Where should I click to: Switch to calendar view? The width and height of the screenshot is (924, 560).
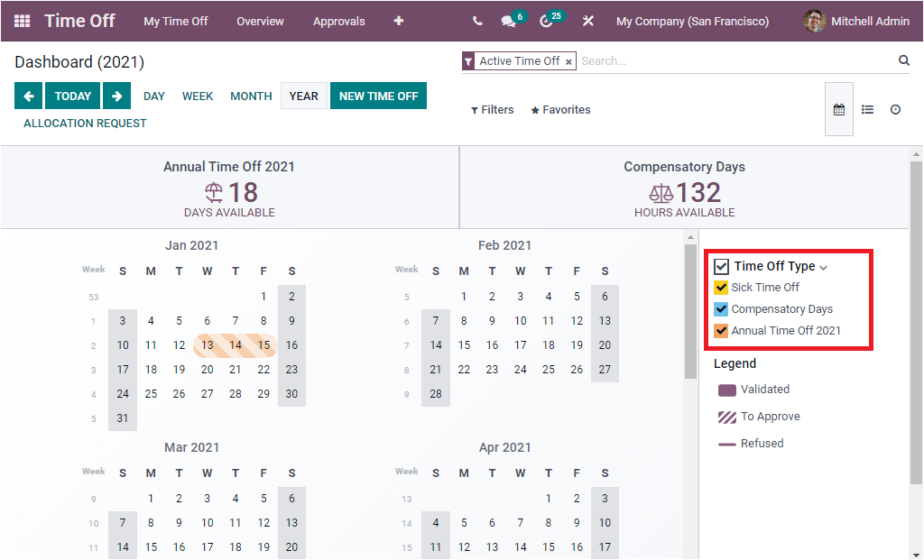point(838,108)
